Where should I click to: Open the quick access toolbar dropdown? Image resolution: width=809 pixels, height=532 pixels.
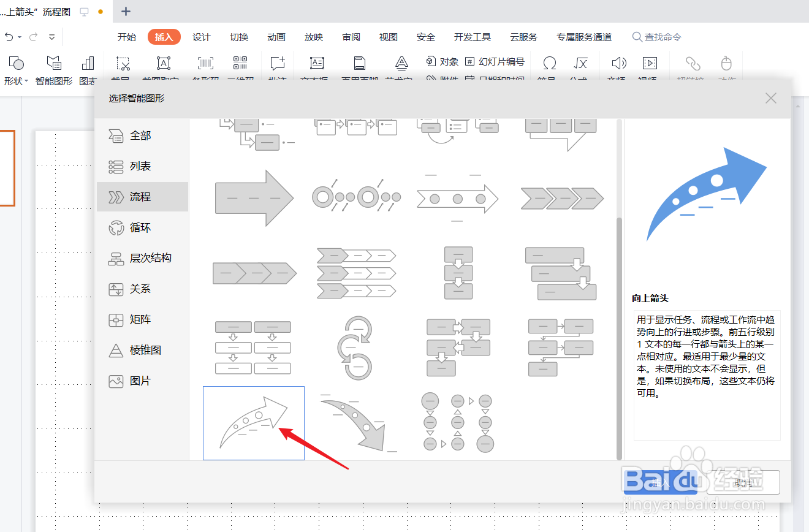[x=51, y=37]
